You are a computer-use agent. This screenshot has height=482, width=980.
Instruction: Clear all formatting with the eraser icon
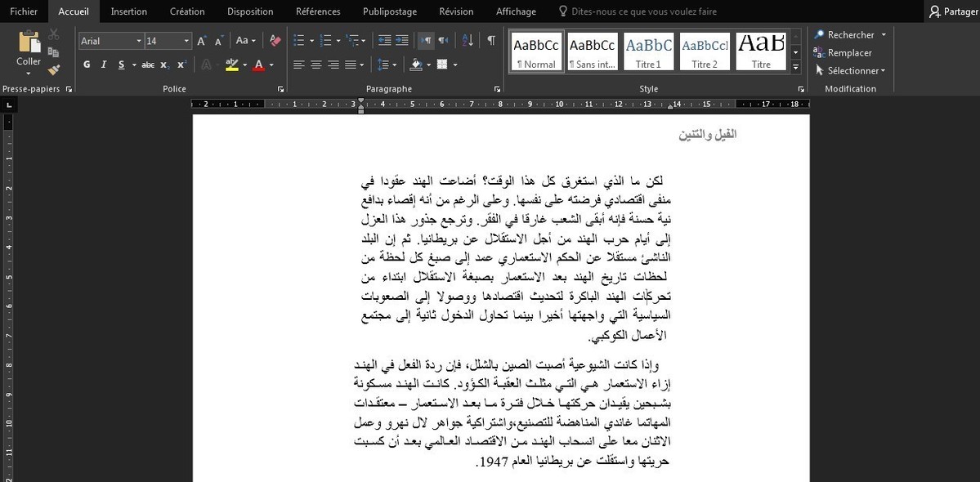point(275,41)
